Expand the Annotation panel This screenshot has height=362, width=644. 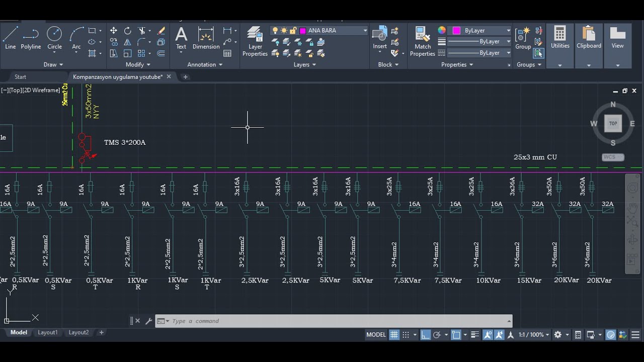205,64
